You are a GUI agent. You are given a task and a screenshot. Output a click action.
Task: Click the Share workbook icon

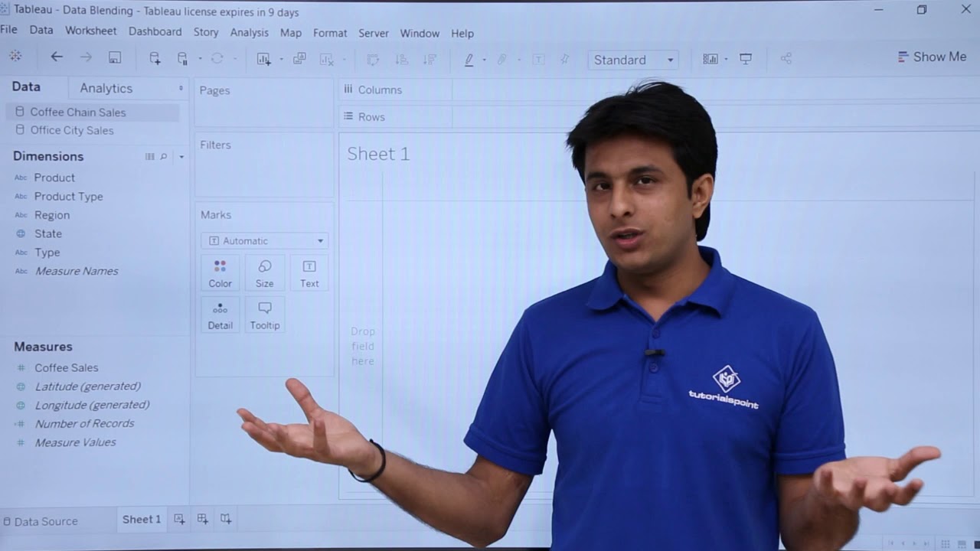[786, 58]
